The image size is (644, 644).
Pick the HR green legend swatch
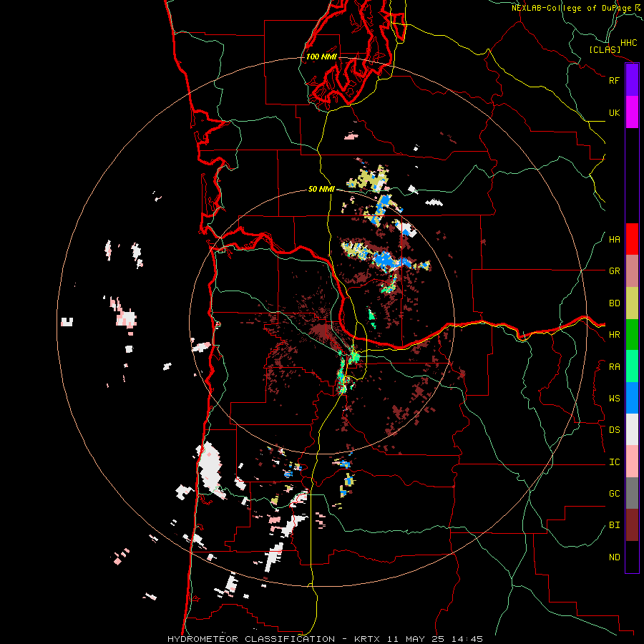click(632, 334)
